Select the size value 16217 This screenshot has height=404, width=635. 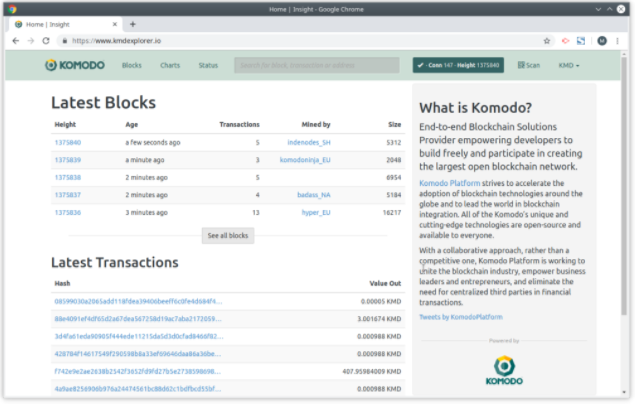click(x=392, y=213)
